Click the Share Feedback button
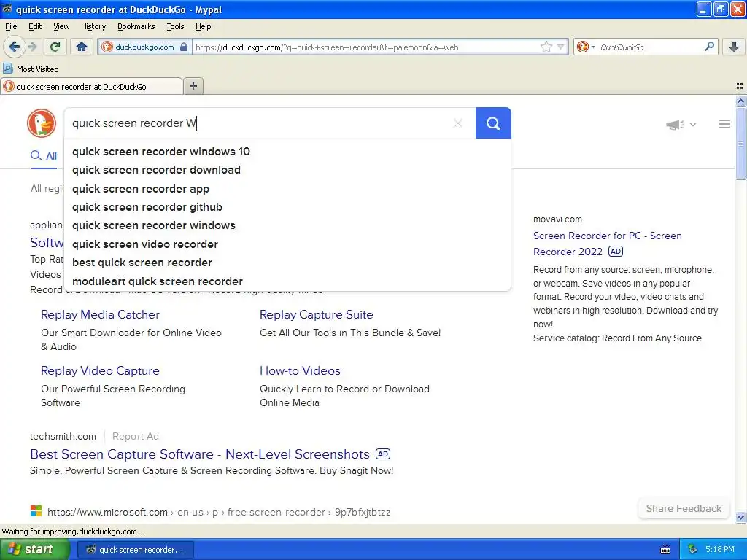Viewport: 747px width, 560px height. pyautogui.click(x=684, y=508)
